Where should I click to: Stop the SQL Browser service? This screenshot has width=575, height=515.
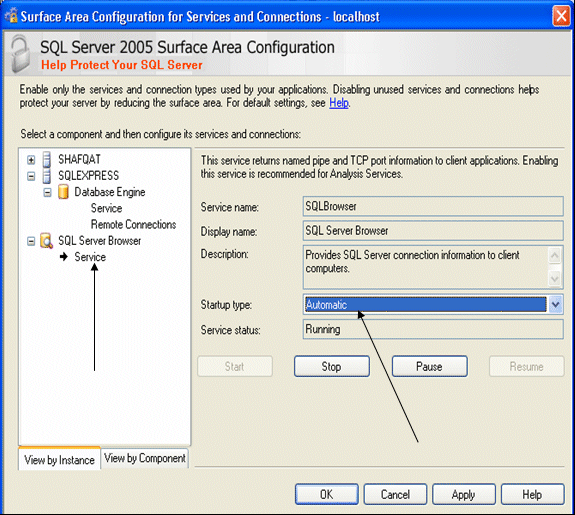(x=332, y=366)
